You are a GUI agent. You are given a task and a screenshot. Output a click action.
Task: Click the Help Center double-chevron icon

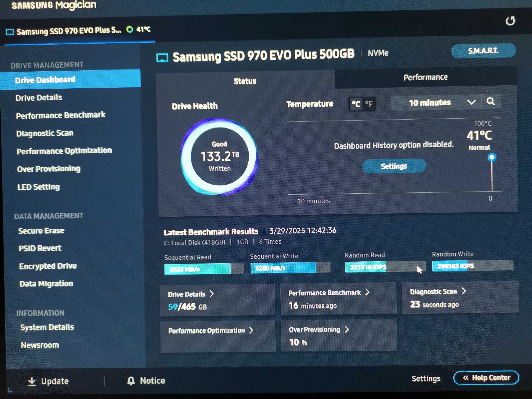tap(466, 378)
